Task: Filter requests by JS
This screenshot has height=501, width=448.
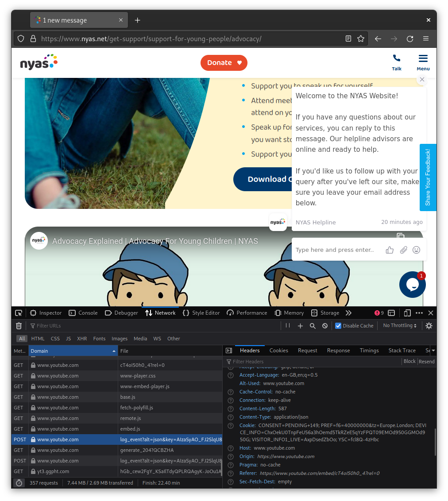Action: click(x=68, y=339)
